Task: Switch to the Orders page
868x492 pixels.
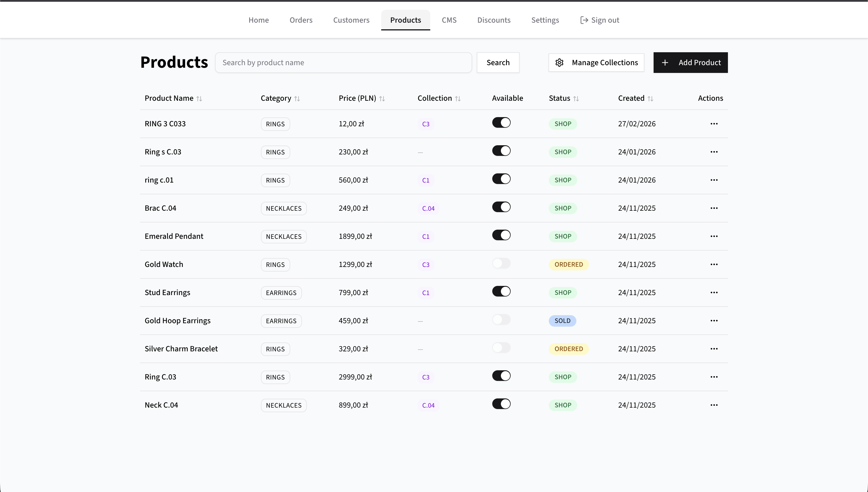Action: [x=301, y=20]
